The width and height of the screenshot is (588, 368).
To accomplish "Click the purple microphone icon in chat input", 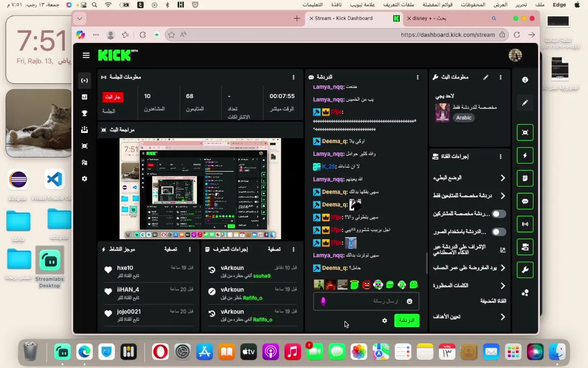I will pyautogui.click(x=323, y=301).
